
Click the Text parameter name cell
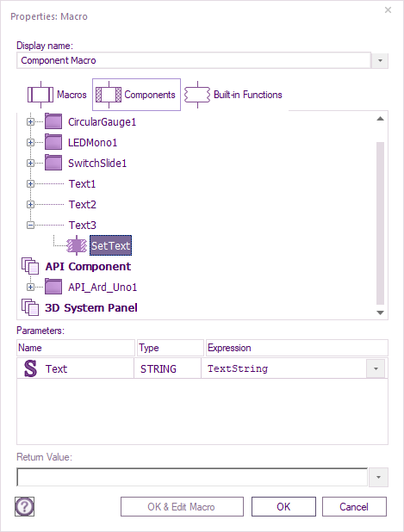75,368
